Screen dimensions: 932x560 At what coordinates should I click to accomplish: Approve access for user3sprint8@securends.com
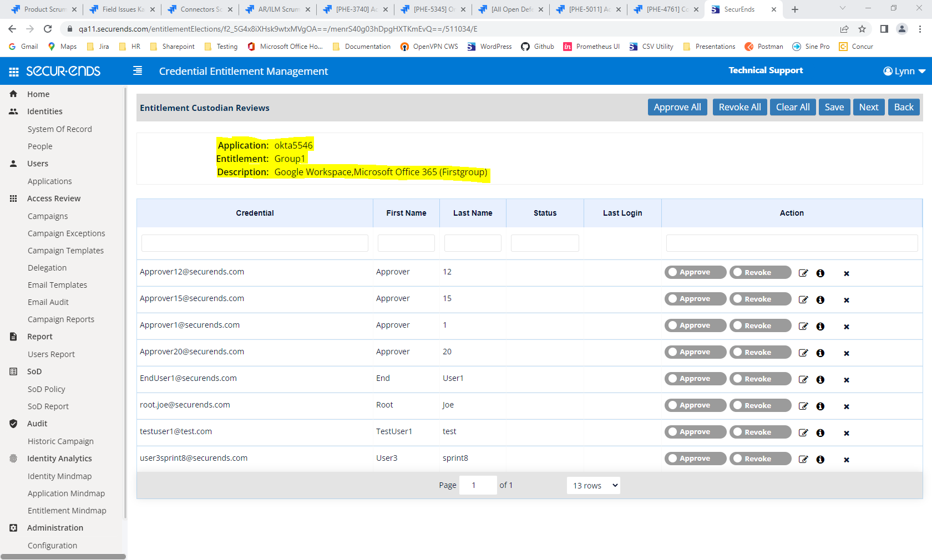[x=695, y=458]
